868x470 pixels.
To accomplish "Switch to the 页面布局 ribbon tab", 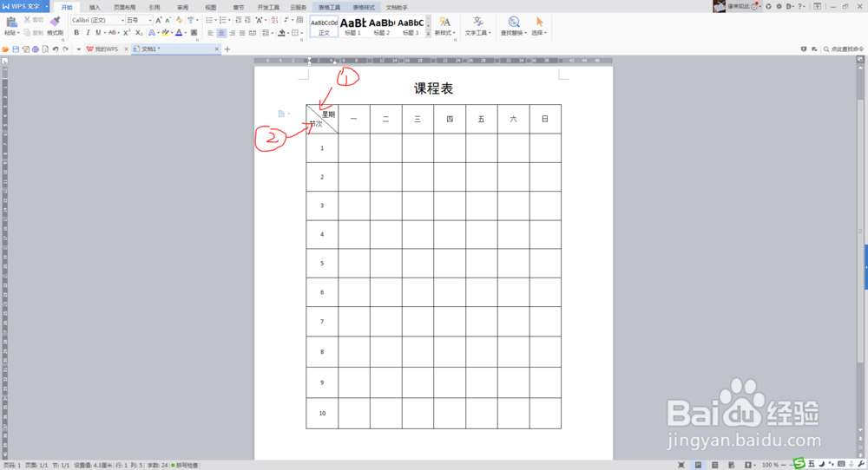I will (x=124, y=7).
